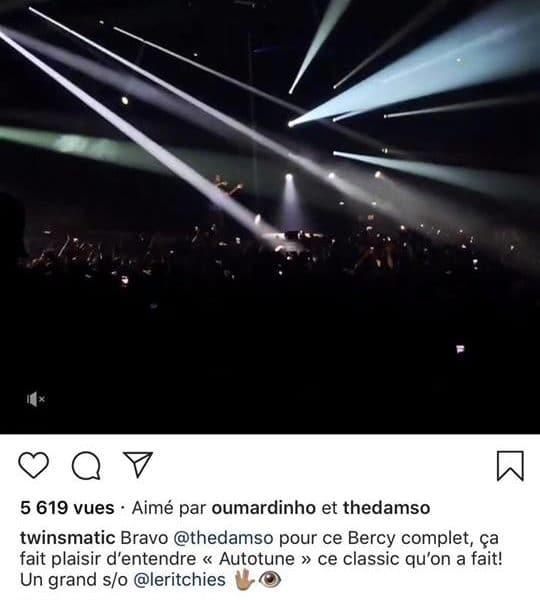Image resolution: width=540 pixels, height=600 pixels.
Task: Click the Aimé par likes text
Action: click(x=169, y=508)
